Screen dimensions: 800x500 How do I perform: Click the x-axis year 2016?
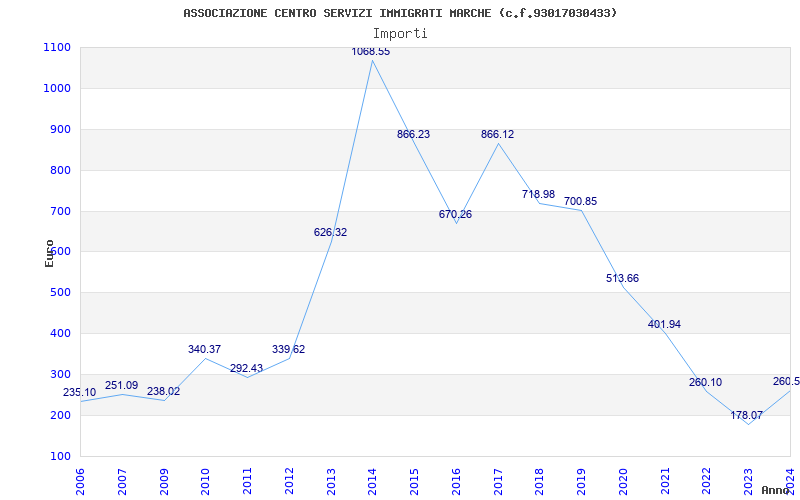[x=456, y=482]
